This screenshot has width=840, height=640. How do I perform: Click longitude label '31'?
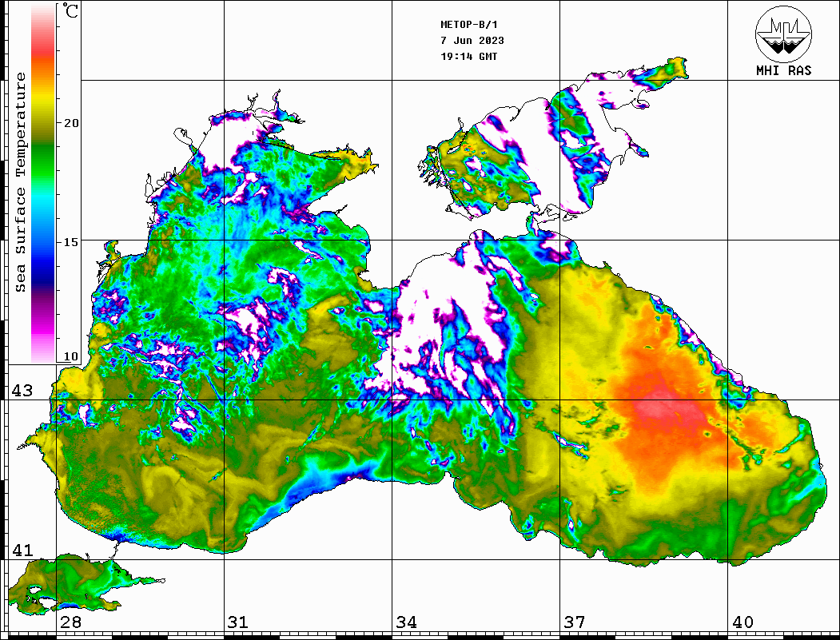[238, 622]
